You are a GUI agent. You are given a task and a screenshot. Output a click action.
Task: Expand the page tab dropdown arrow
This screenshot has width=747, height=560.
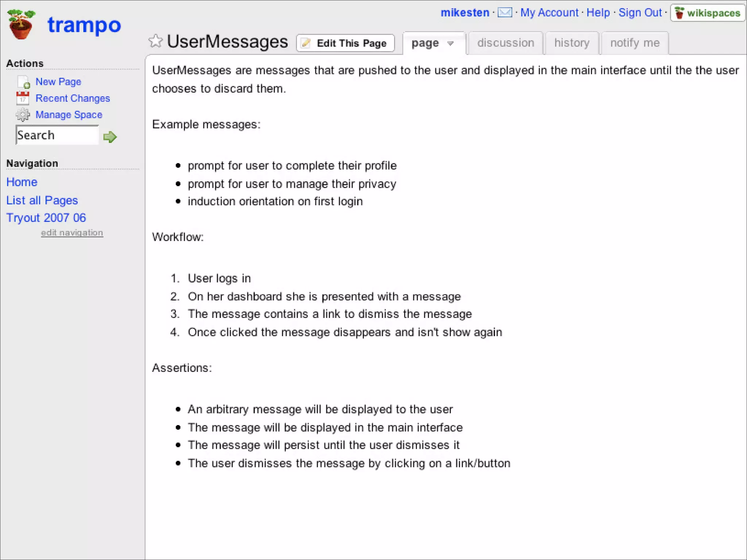pyautogui.click(x=450, y=43)
